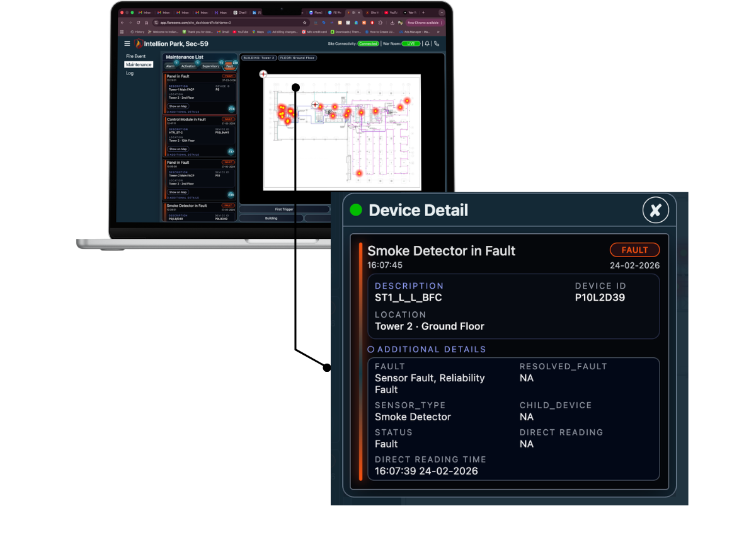Click the Connected site connectivity status pill
Screen dimensions: 756x542
(369, 43)
